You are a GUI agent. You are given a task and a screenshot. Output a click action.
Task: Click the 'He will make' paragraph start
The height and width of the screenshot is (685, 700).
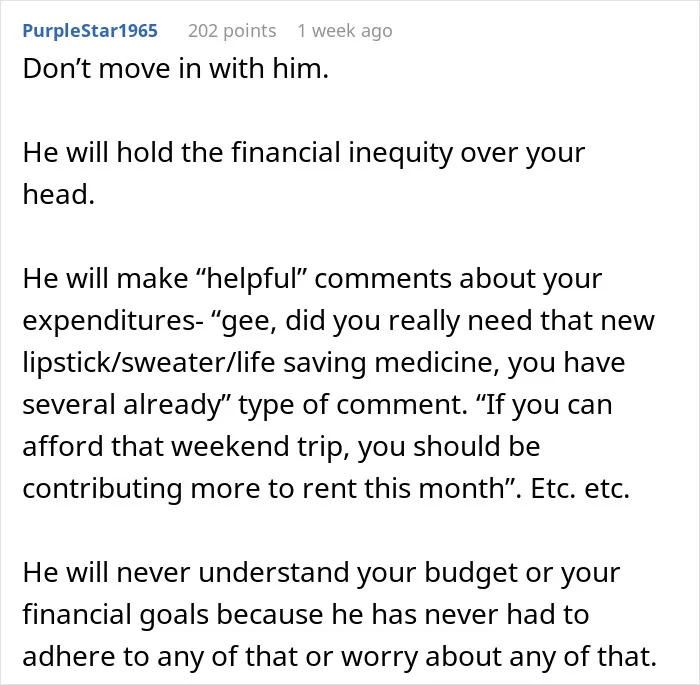click(x=105, y=279)
